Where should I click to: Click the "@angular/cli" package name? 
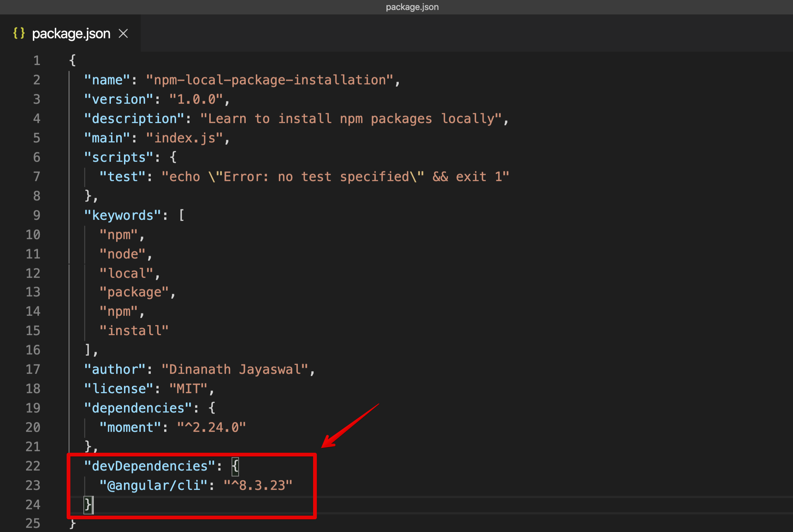pyautogui.click(x=153, y=486)
